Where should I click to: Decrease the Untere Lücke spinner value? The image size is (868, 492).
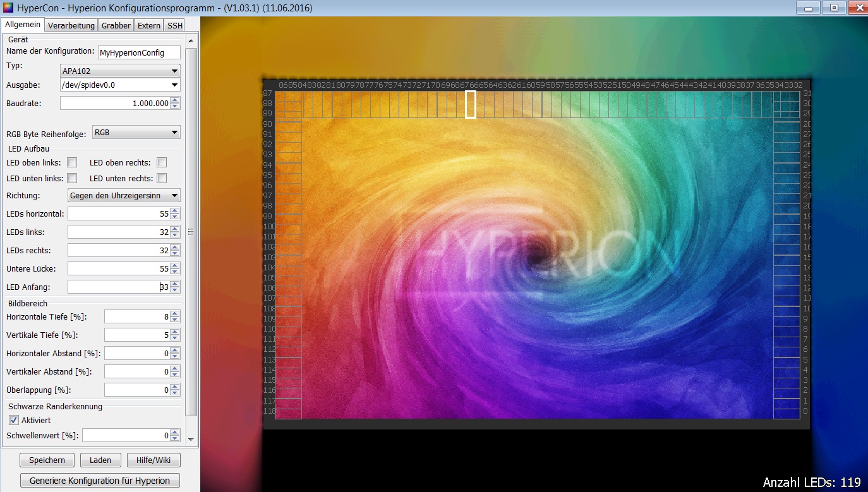click(175, 272)
